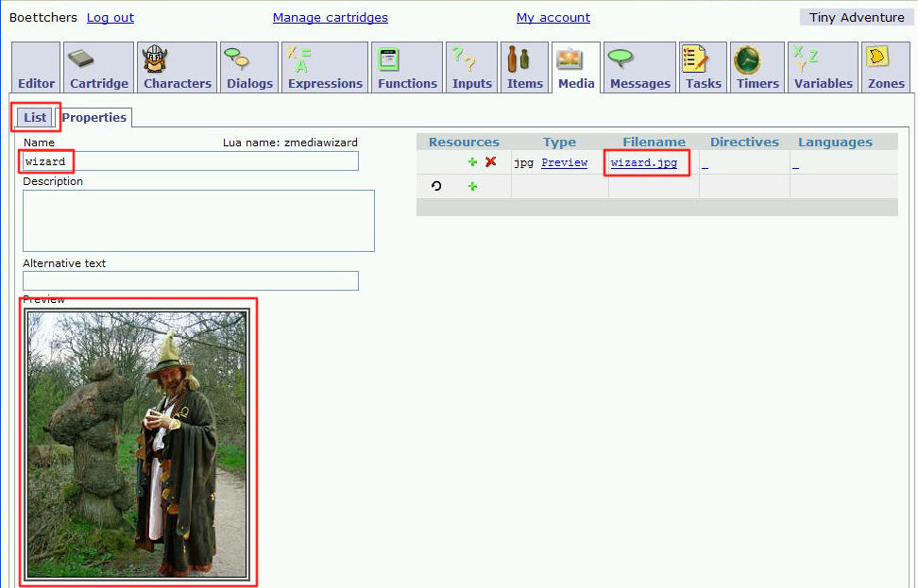Click the Log out link
Image resolution: width=918 pixels, height=588 pixels.
point(110,18)
